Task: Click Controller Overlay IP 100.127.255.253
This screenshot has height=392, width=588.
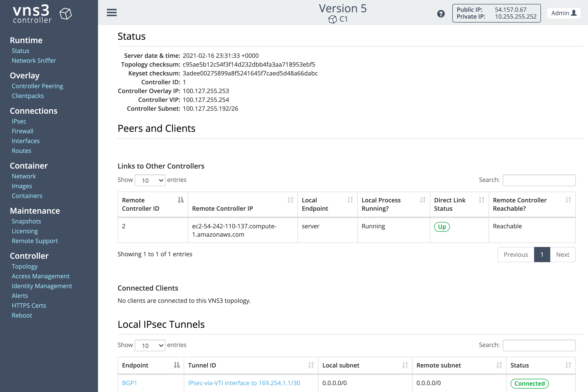Action: point(206,91)
